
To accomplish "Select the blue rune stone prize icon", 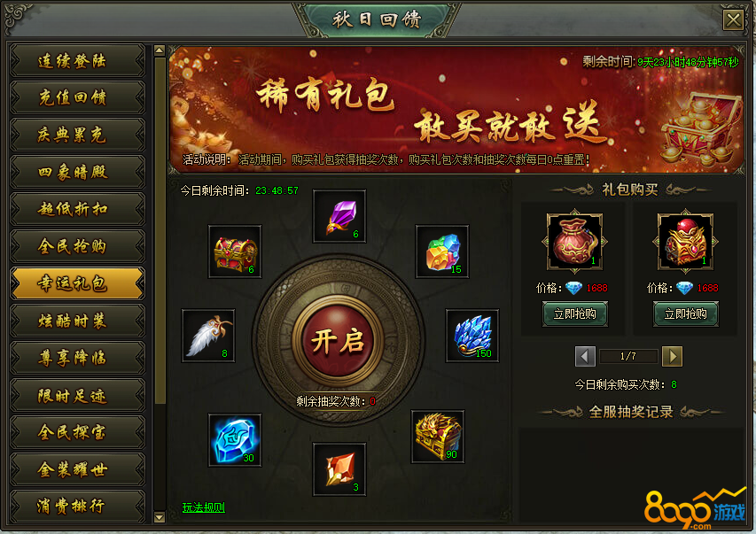I will pos(235,439).
